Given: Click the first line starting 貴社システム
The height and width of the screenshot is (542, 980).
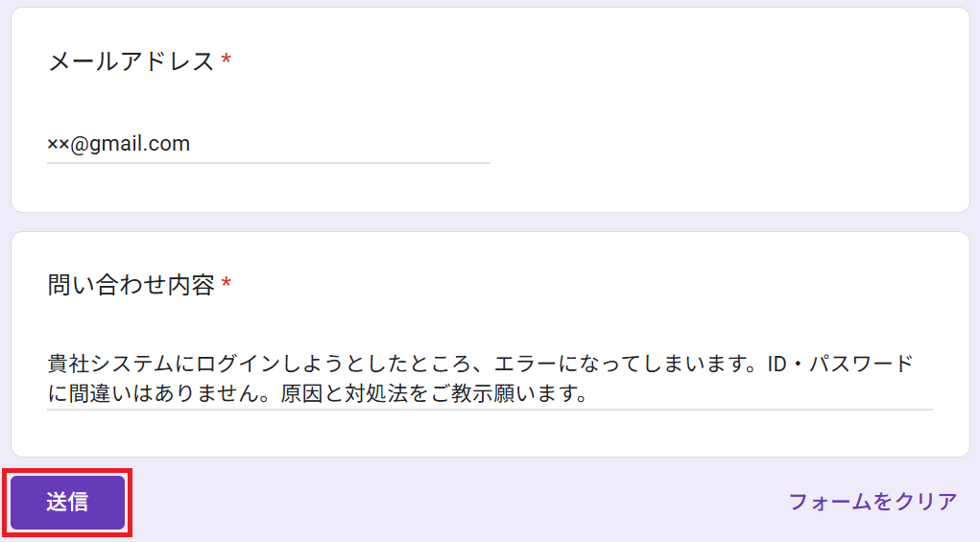Looking at the screenshot, I should [480, 364].
